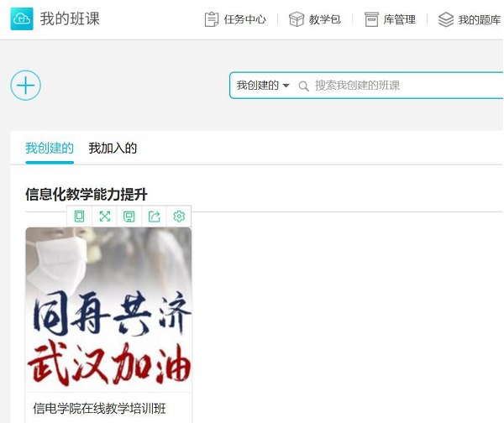This screenshot has width=504, height=423.
Task: Click the magnifier search icon
Action: pos(304,86)
